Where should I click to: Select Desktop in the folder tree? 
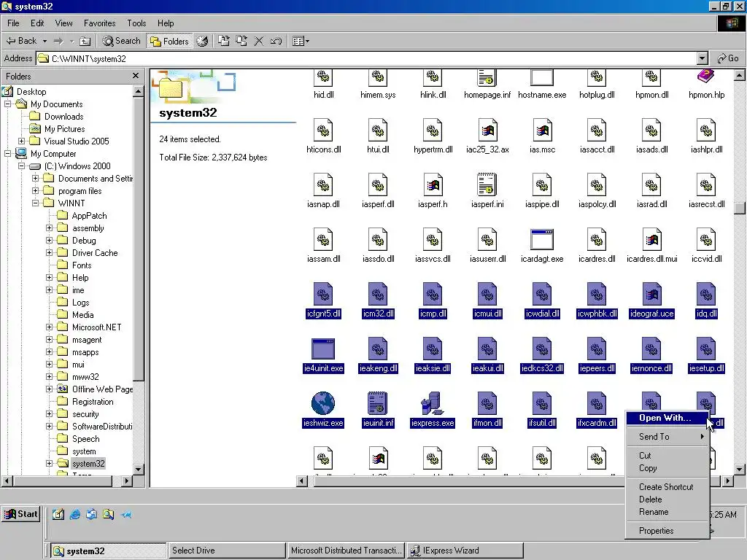(31, 92)
